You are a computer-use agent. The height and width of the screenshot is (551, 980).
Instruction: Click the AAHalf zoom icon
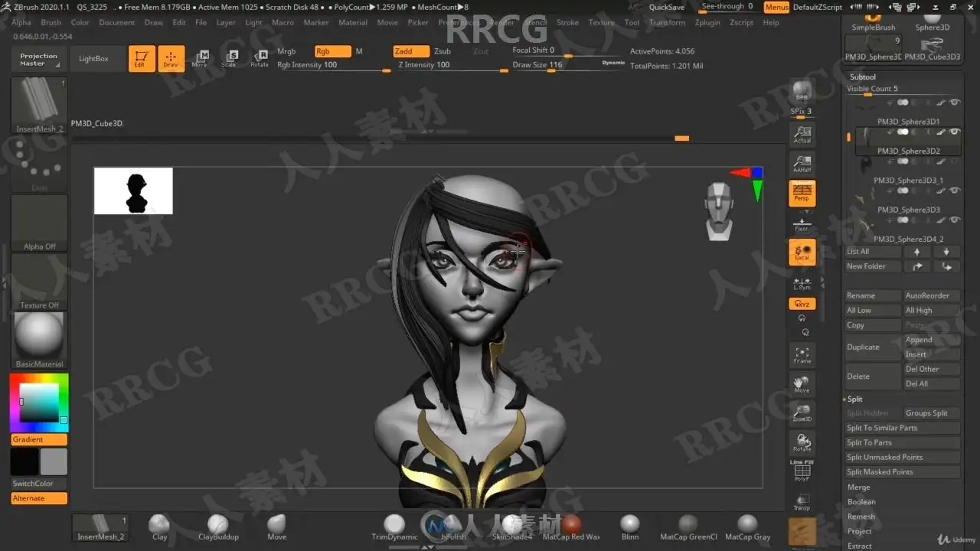click(x=802, y=164)
